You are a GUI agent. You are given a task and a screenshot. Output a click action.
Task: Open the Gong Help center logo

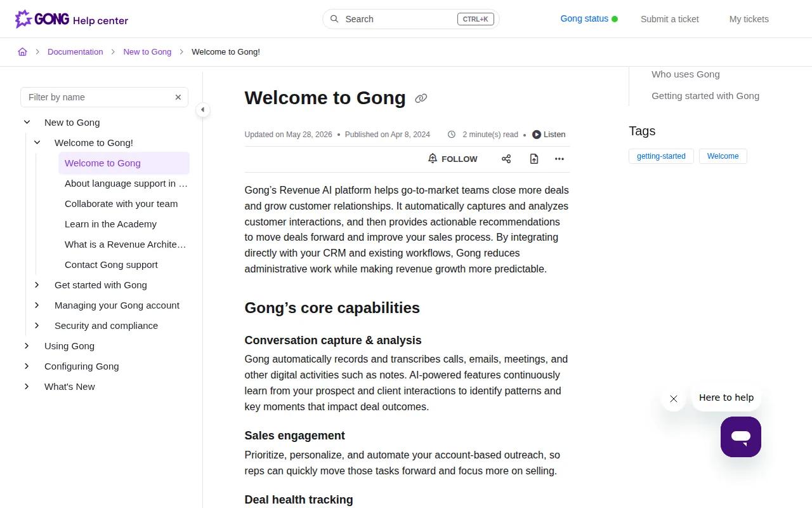pyautogui.click(x=72, y=19)
